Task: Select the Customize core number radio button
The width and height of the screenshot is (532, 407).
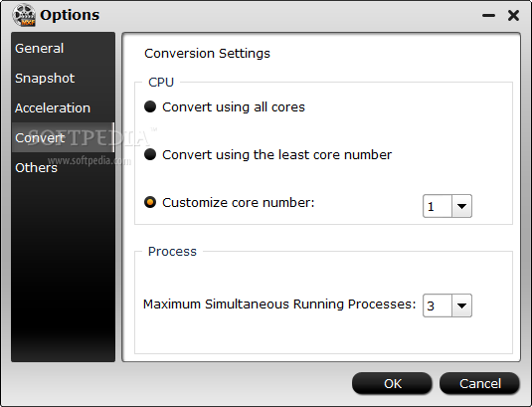Action: [150, 202]
